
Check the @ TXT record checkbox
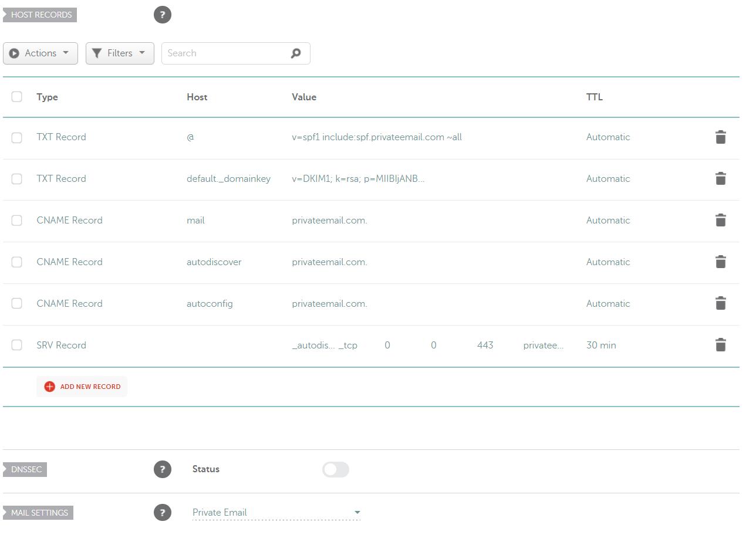16,137
